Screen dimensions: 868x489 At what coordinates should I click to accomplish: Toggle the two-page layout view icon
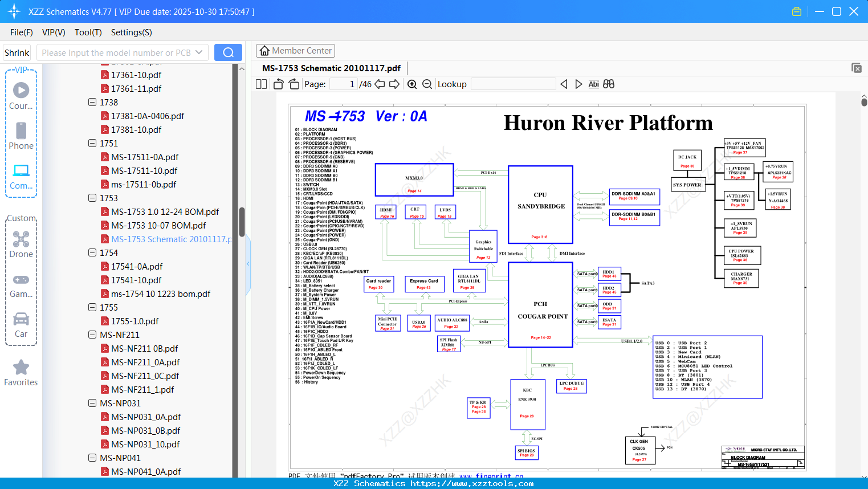[262, 84]
